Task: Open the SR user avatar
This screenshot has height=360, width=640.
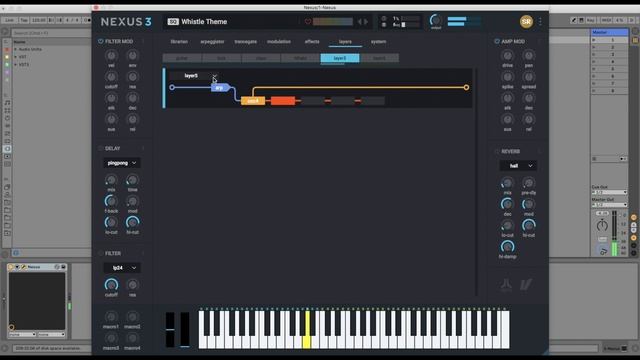Action: click(x=526, y=22)
